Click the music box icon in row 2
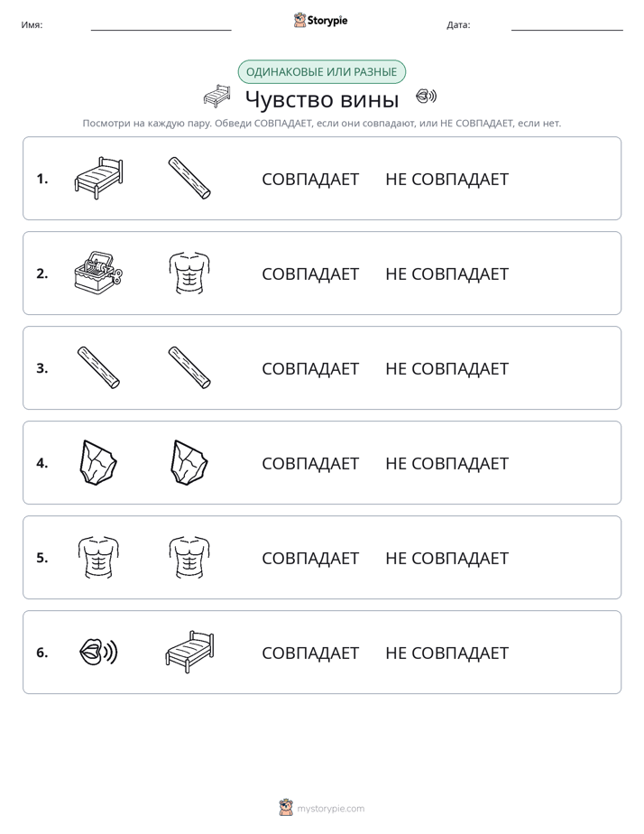This screenshot has width=644, height=834. click(x=99, y=273)
